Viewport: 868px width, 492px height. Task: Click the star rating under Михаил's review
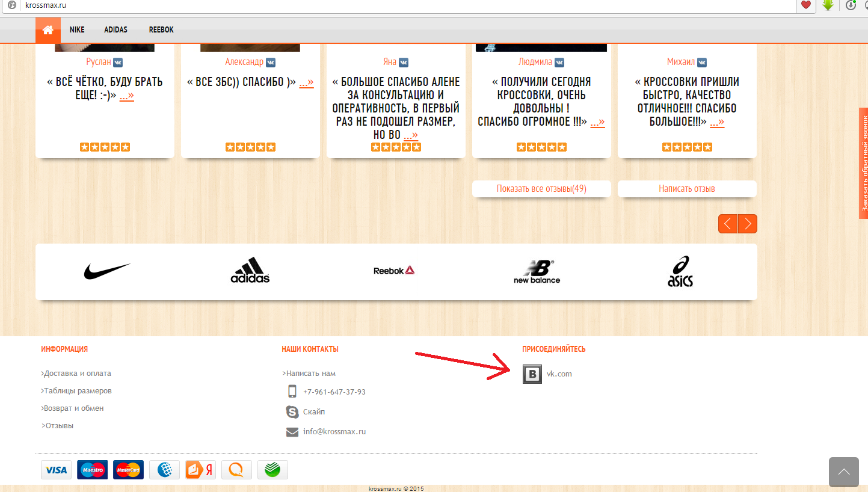coord(687,147)
